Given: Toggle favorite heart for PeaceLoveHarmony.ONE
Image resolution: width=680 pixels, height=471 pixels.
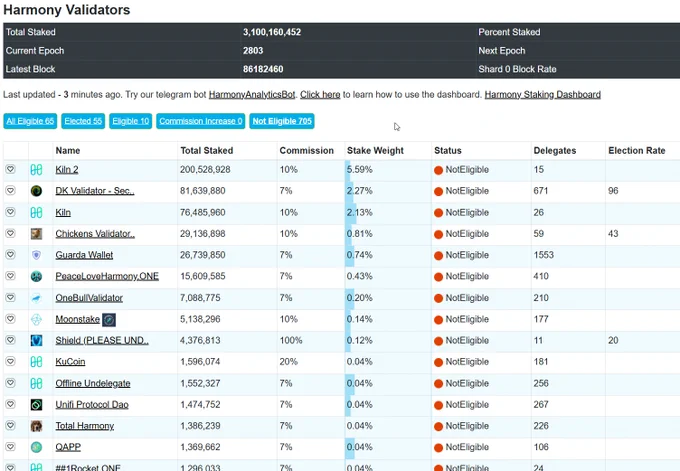Looking at the screenshot, I should coord(10,276).
